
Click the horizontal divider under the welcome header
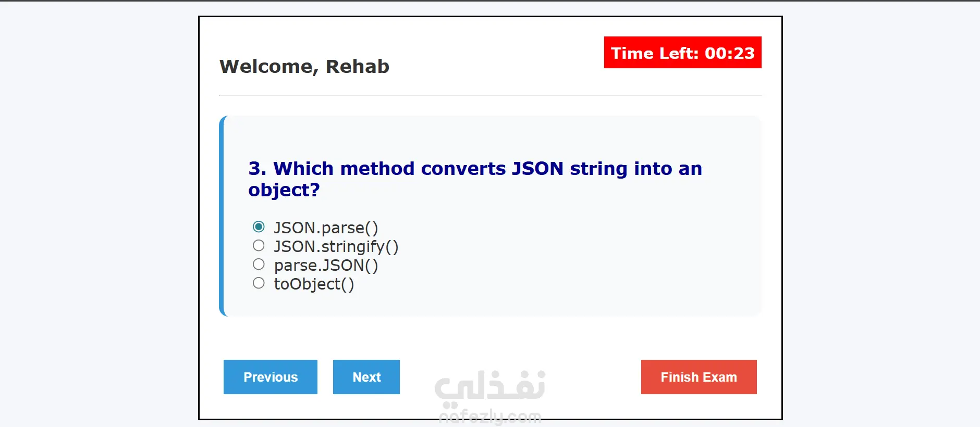pyautogui.click(x=490, y=95)
